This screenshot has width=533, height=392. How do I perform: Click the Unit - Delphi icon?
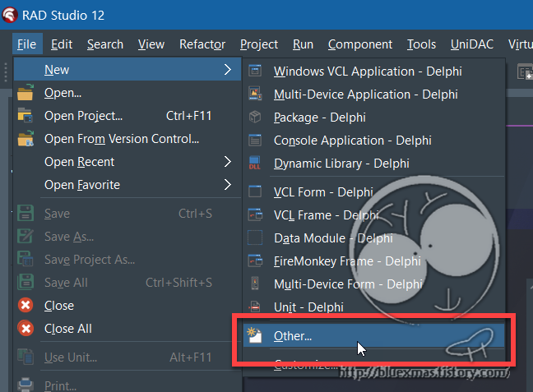pyautogui.click(x=255, y=307)
